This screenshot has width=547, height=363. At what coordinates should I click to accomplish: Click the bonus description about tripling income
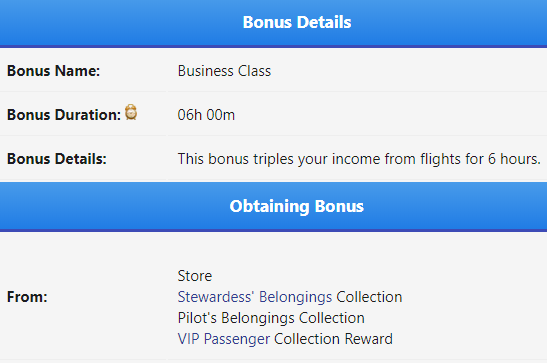[x=359, y=159]
